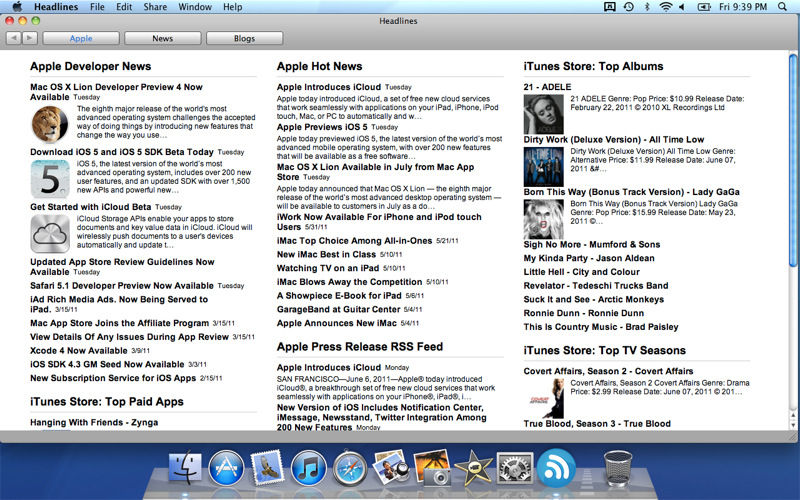The image size is (800, 500).
Task: Open System Preferences gear in Dock
Action: (515, 468)
